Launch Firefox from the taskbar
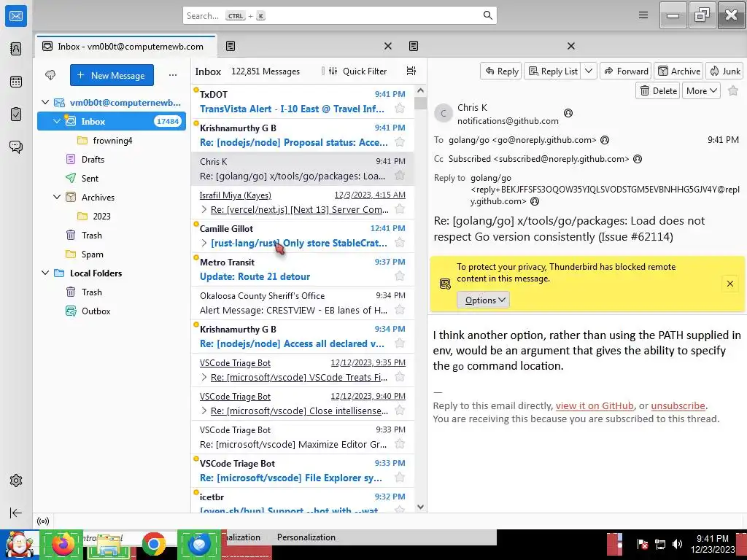This screenshot has width=747, height=560. 63,544
